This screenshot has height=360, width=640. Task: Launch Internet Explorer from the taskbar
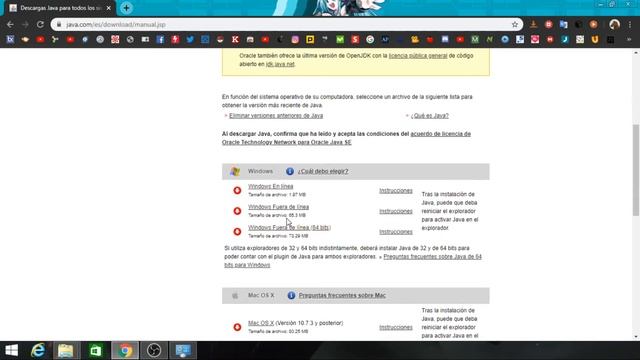(38, 350)
